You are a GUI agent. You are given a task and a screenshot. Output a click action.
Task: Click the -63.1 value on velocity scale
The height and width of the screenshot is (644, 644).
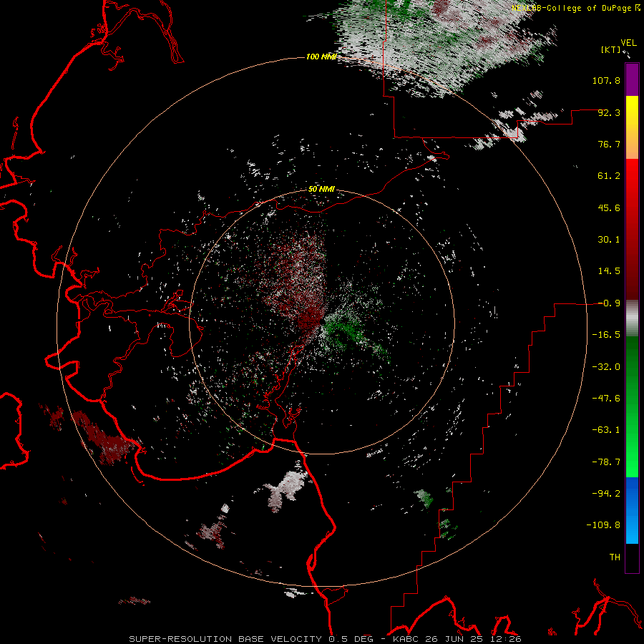coord(606,430)
